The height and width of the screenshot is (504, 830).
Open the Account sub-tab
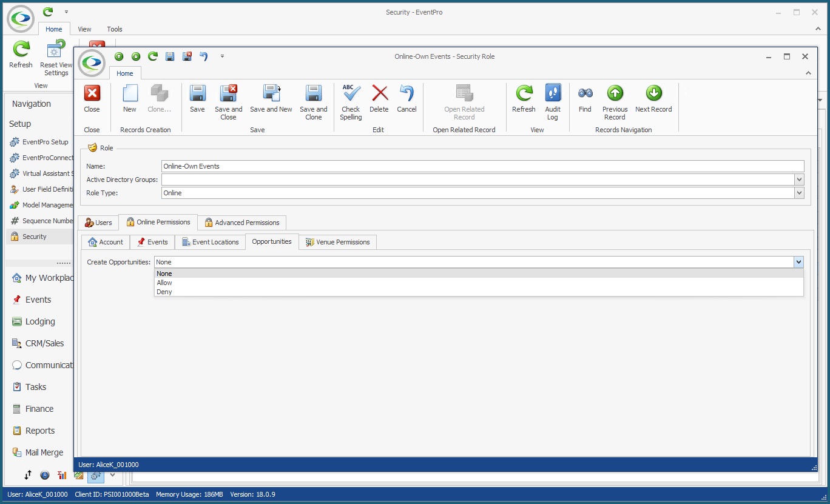point(106,242)
